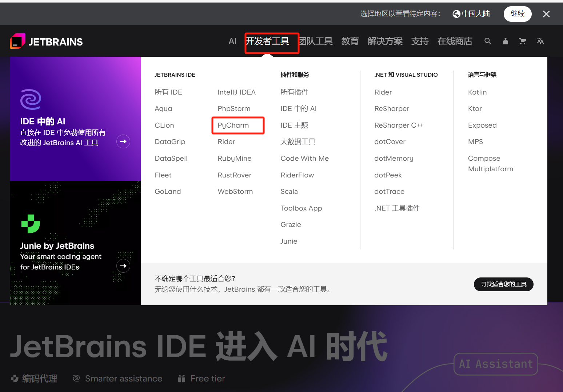Click the AI Assistant outlined tag
The image size is (563, 392).
click(x=496, y=364)
